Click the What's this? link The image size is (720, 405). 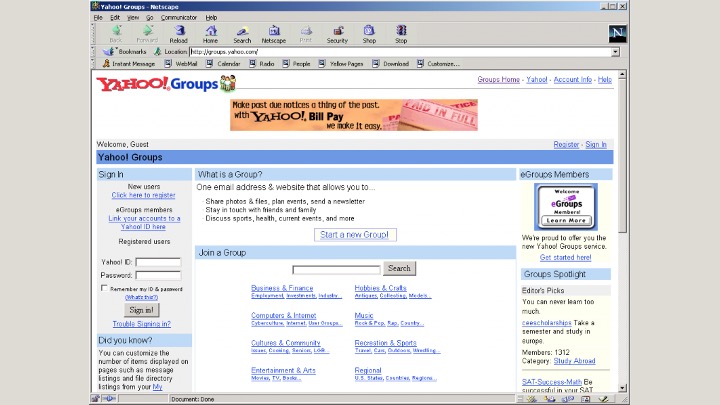pyautogui.click(x=141, y=298)
